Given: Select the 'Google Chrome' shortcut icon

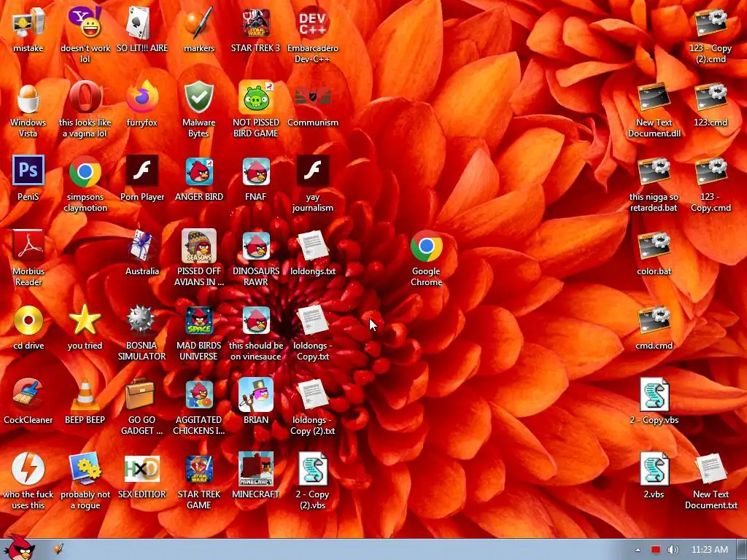Looking at the screenshot, I should click(426, 246).
